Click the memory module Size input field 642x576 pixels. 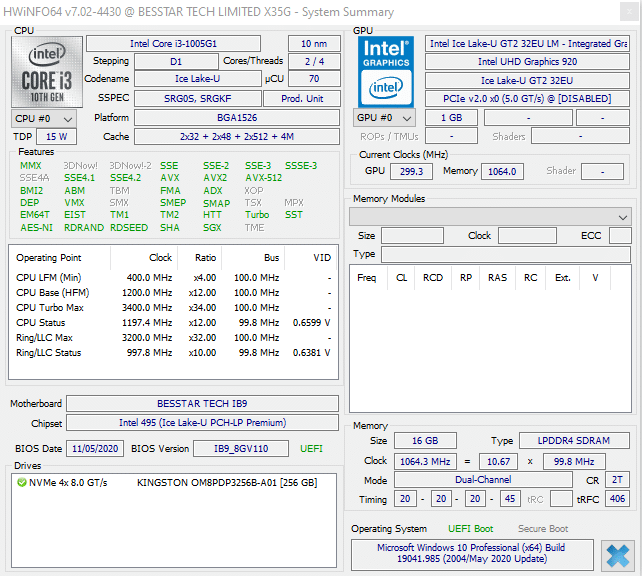(x=412, y=236)
